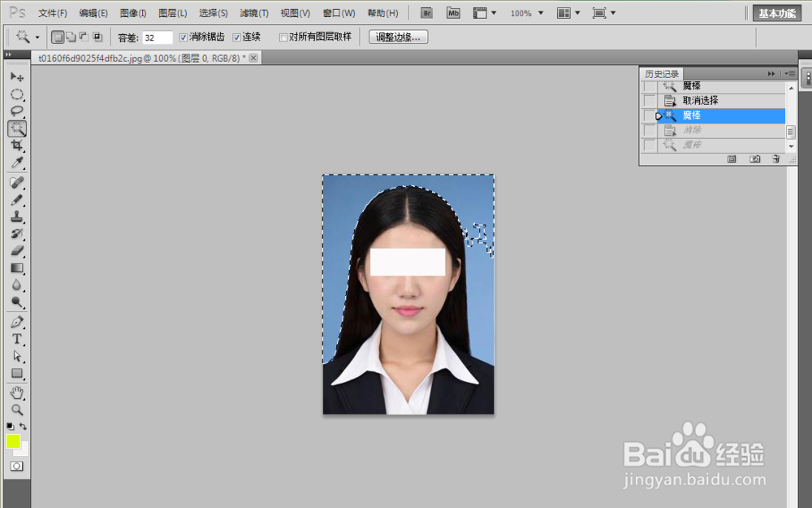Image resolution: width=812 pixels, height=508 pixels.
Task: Select the Eraser tool
Action: [x=17, y=251]
